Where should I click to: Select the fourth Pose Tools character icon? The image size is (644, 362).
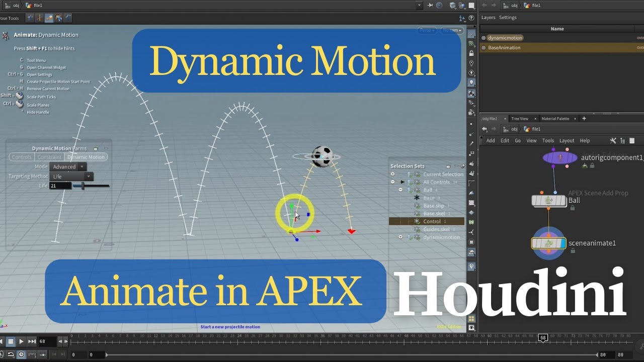click(58, 18)
